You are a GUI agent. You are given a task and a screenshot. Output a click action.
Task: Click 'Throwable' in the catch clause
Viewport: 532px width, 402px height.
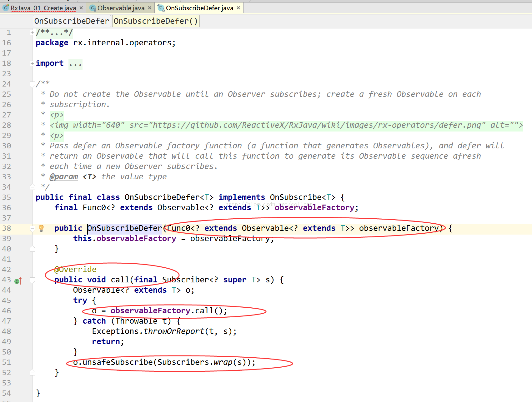point(136,321)
